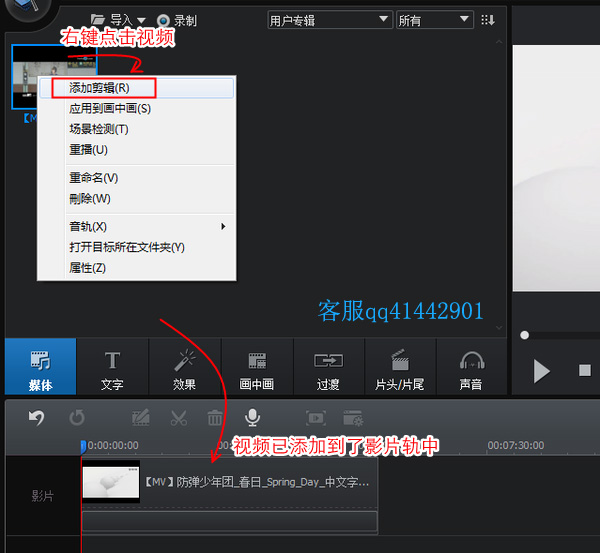Viewport: 600px width, 553px height.
Task: Choose 删除(W) to delete clip
Action: pos(136,199)
